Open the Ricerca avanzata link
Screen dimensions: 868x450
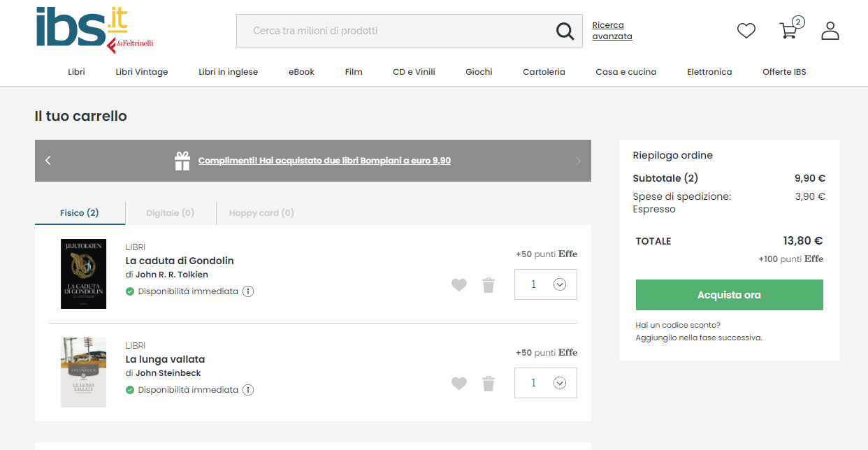pos(612,31)
